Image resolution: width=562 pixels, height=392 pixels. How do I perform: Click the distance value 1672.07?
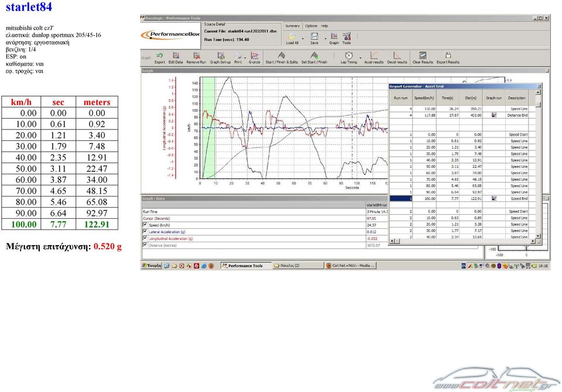373,245
